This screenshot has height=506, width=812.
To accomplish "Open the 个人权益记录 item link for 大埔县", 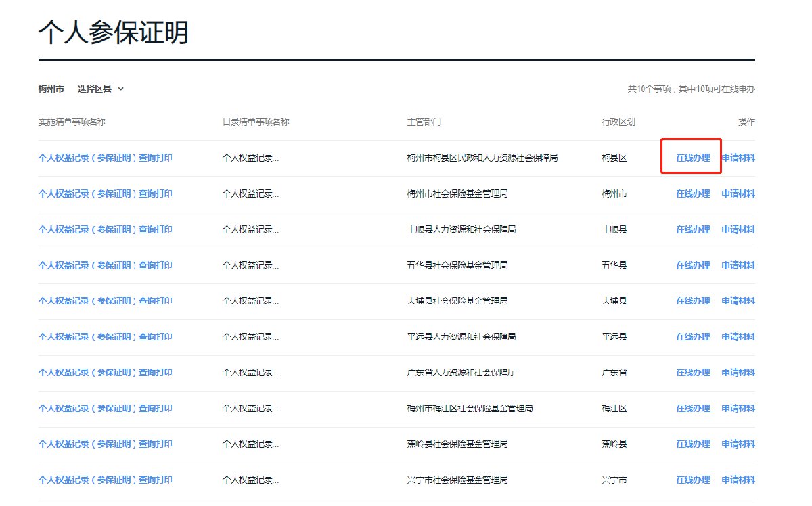I will tap(106, 301).
